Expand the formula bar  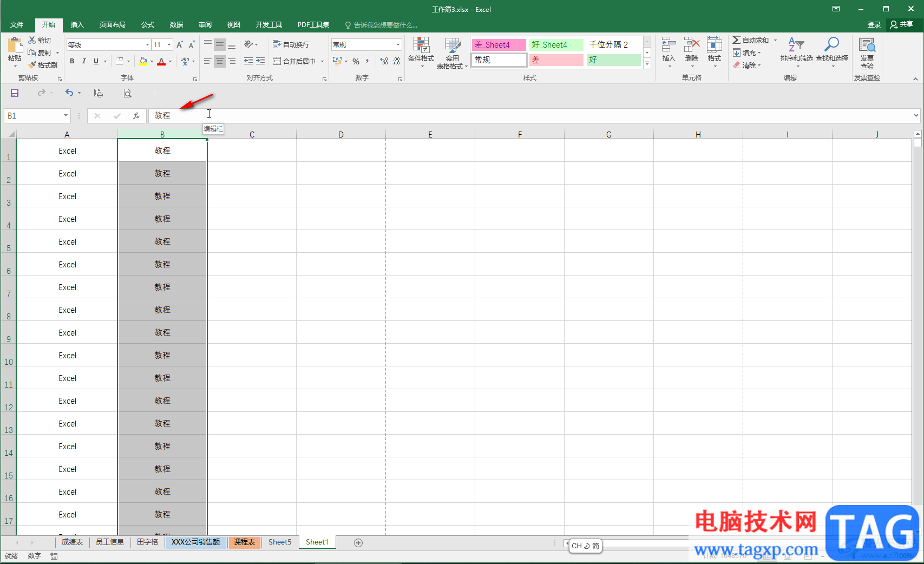(916, 115)
